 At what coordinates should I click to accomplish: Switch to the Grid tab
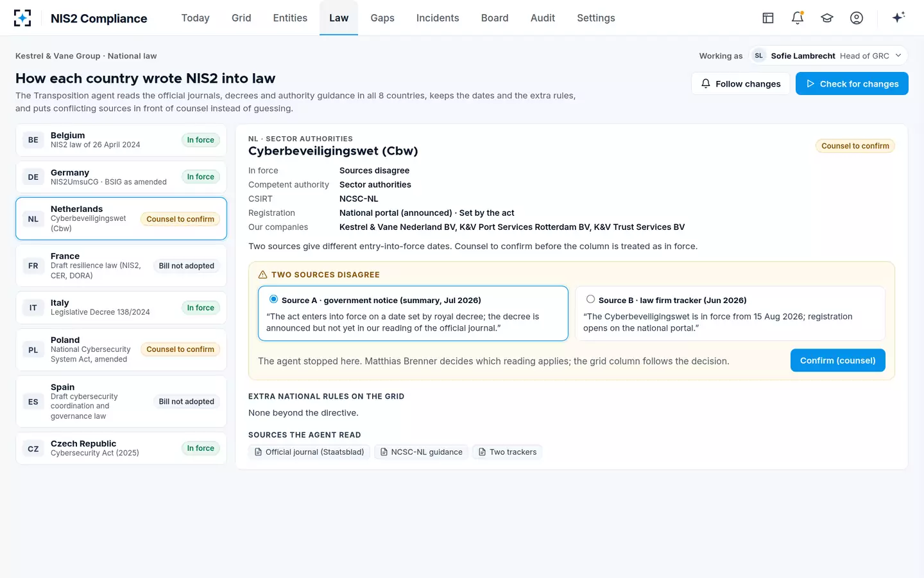(x=241, y=18)
